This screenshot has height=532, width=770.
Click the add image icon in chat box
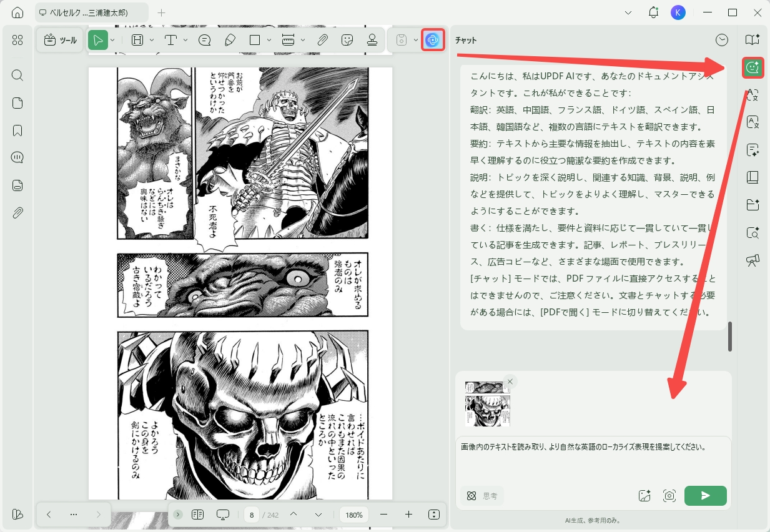pos(645,495)
